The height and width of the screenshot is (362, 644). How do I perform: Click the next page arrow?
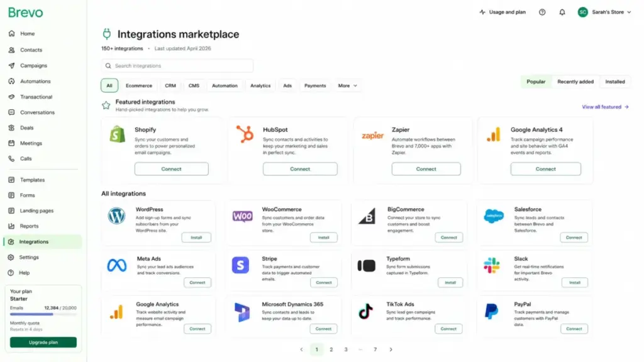[x=391, y=349]
